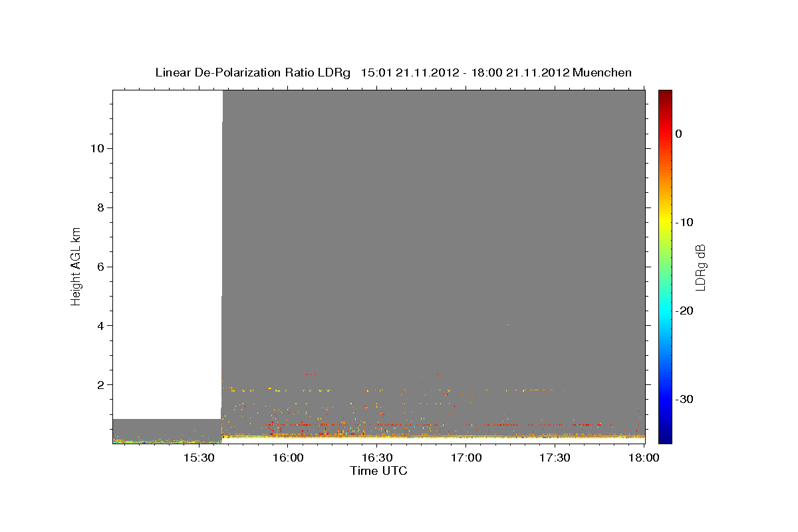Click the colorbar value -20

click(x=684, y=311)
